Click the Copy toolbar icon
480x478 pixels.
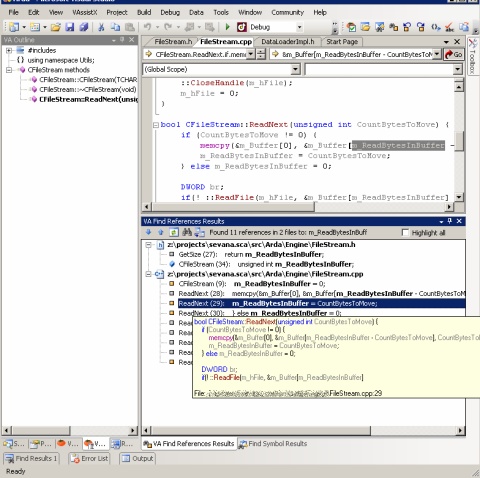coord(115,27)
